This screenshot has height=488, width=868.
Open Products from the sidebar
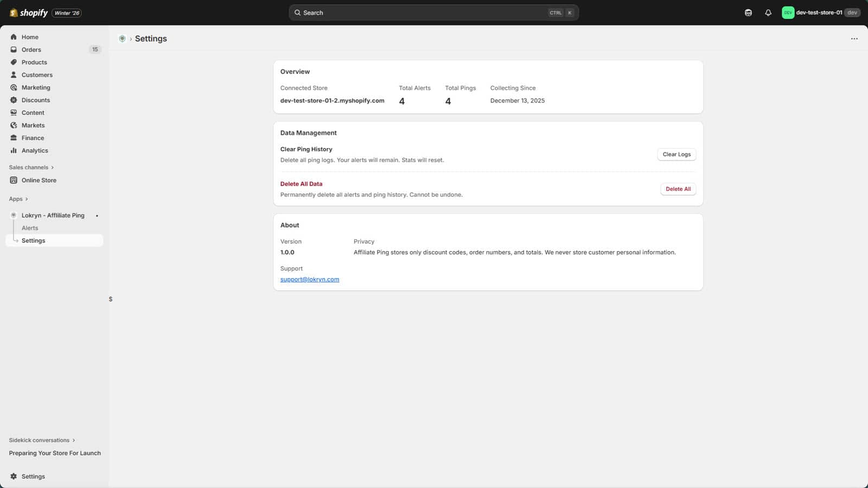[34, 62]
